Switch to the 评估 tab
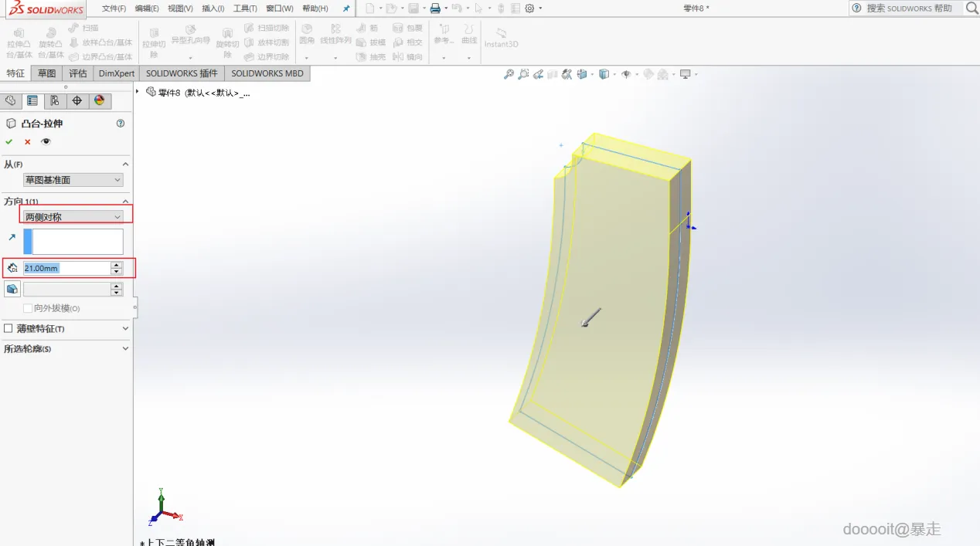 (x=77, y=73)
